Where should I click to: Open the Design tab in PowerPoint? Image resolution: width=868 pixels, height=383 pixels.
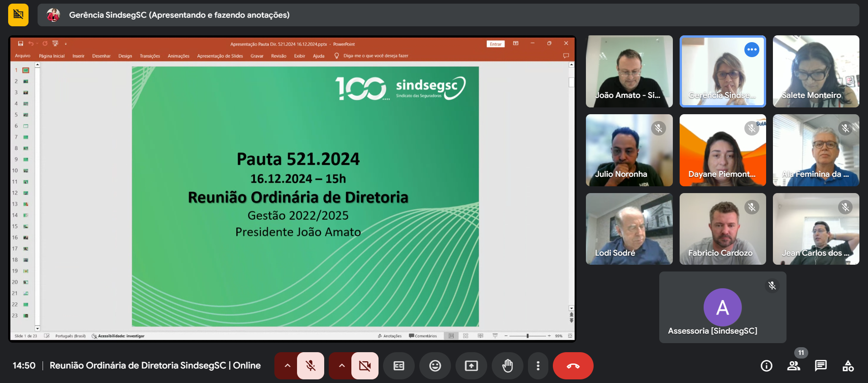[x=125, y=56]
